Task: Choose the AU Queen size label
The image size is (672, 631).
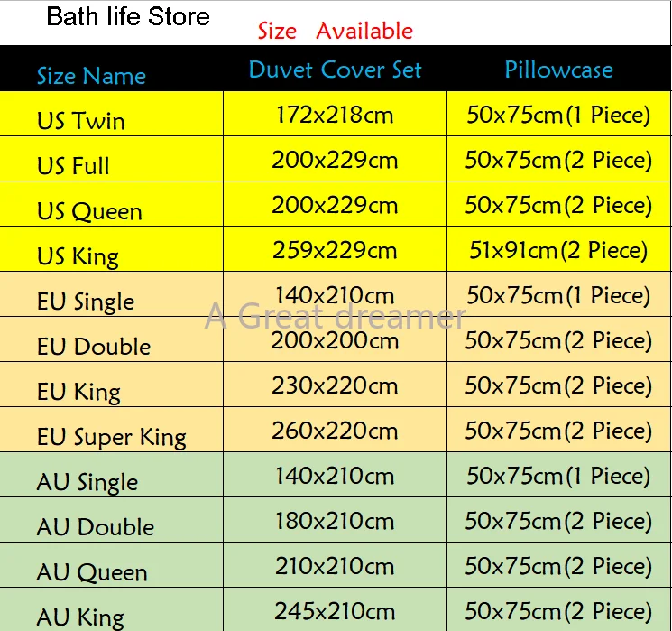Action: (92, 572)
